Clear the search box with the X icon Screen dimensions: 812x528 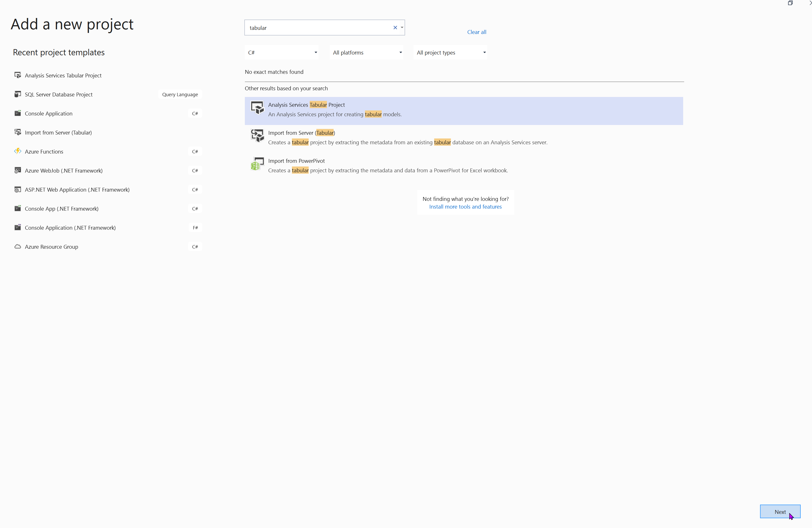point(395,28)
